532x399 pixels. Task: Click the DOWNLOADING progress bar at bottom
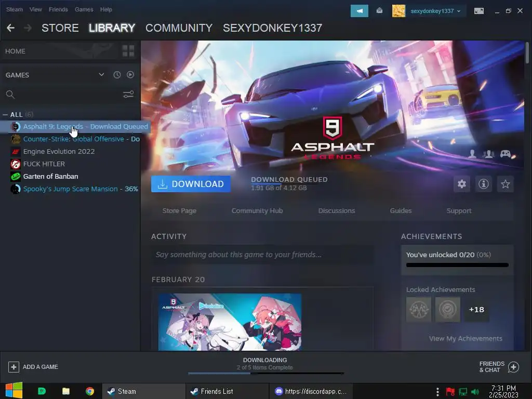(x=266, y=373)
